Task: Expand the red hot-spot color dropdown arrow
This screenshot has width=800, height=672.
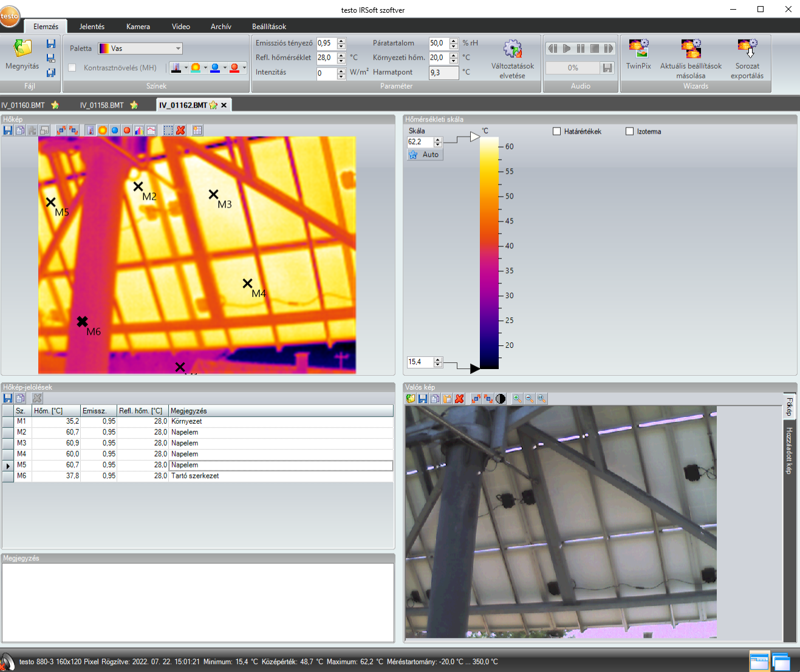Action: click(244, 68)
